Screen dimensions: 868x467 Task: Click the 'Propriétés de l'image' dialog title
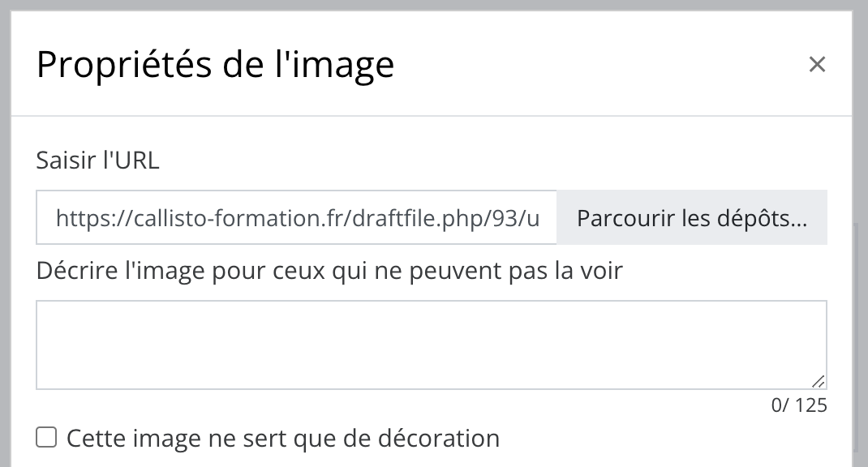pos(215,64)
